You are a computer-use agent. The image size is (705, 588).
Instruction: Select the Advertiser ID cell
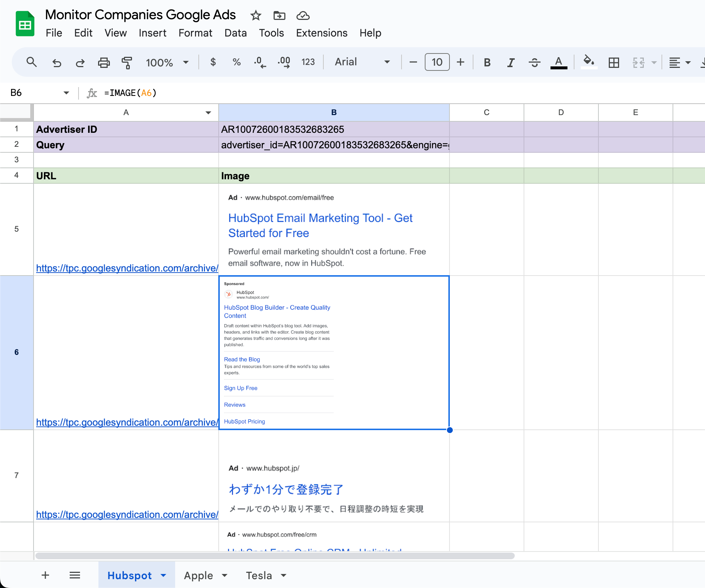tap(126, 129)
